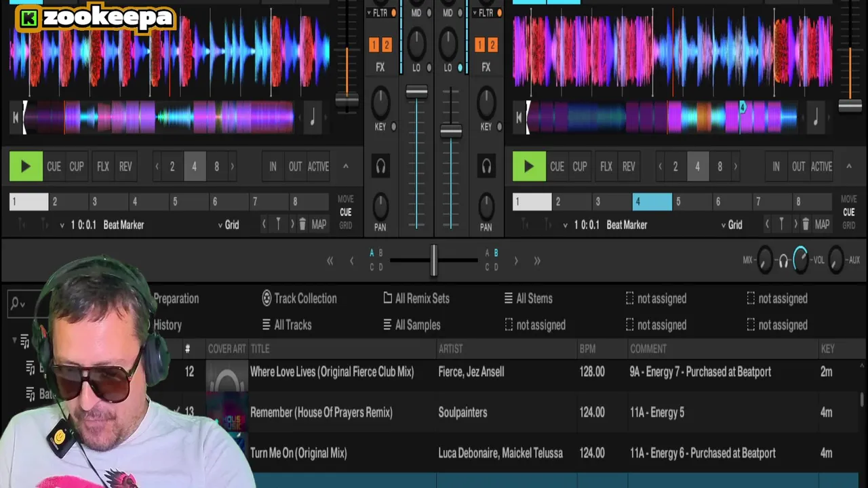Open Track Collection favorite
Image resolution: width=868 pixels, height=488 pixels.
(x=299, y=299)
